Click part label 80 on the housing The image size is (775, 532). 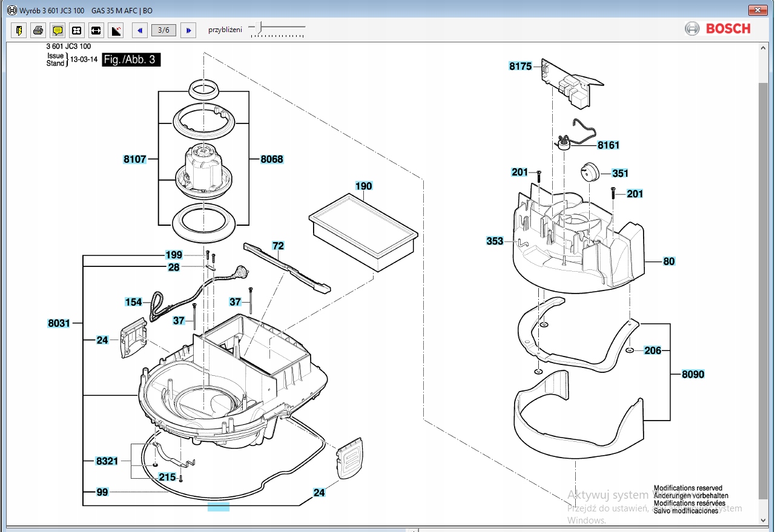[x=668, y=261]
